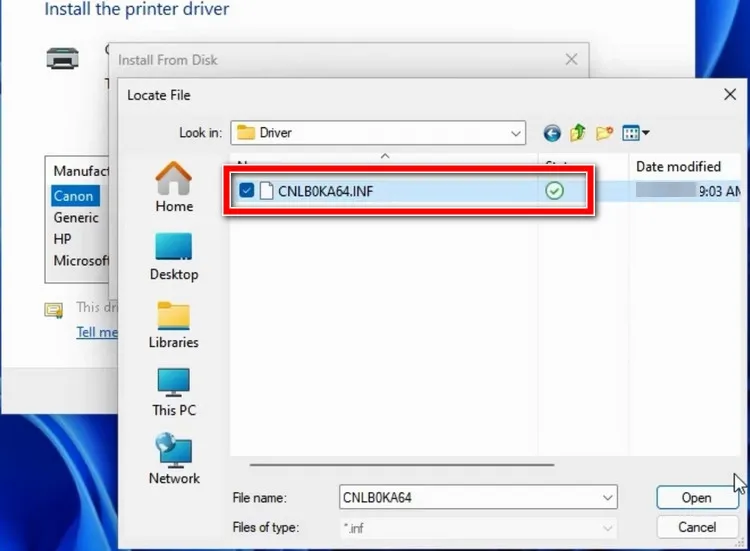Click the 9:03 AM date modified cell
This screenshot has height=551, width=750.
(x=688, y=191)
